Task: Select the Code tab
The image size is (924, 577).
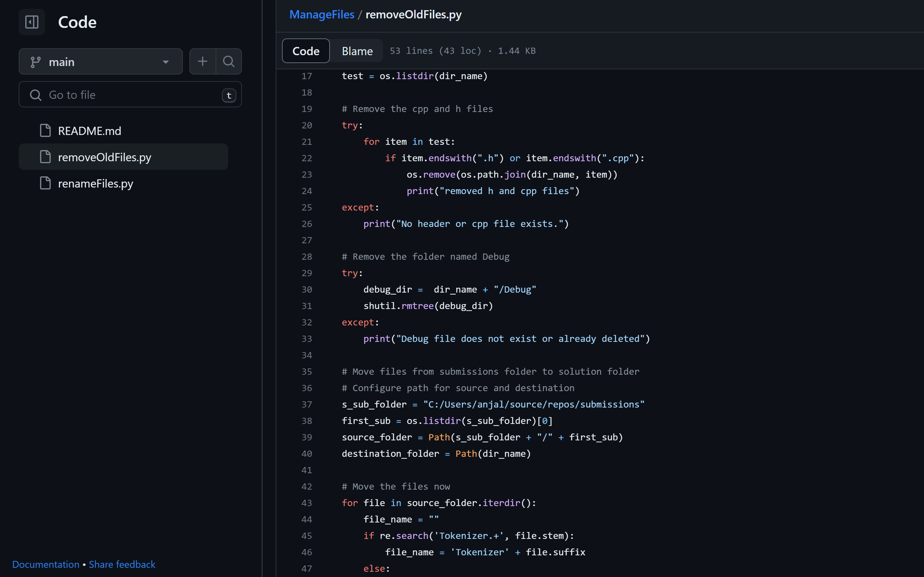Action: pyautogui.click(x=306, y=51)
